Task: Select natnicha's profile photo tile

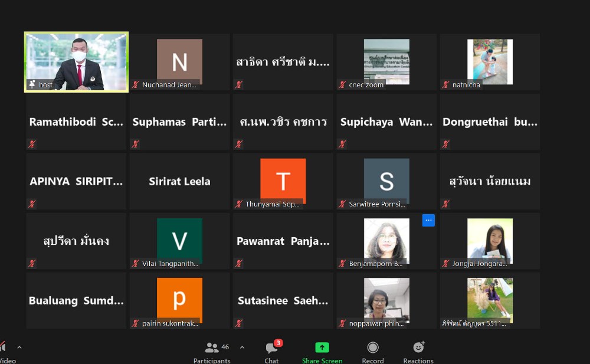Action: pos(490,61)
